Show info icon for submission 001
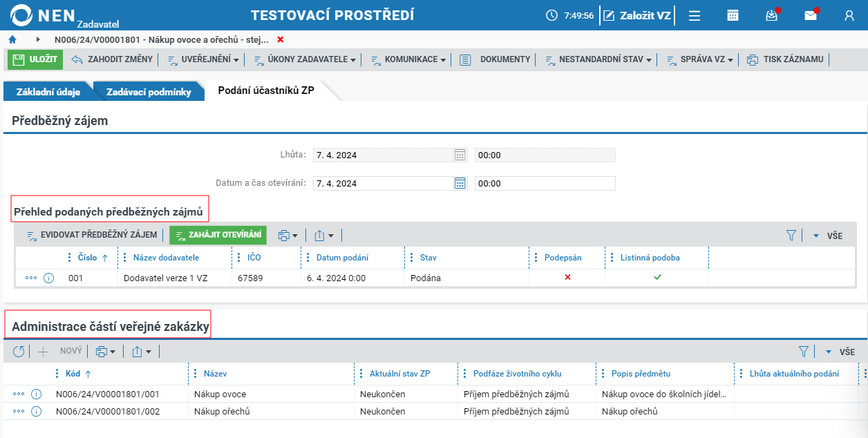Viewport: 868px width, 438px height. (x=49, y=278)
